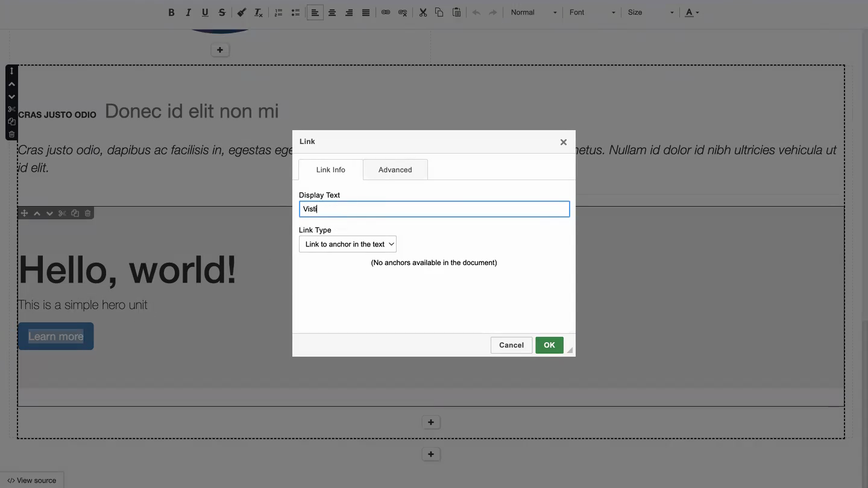Click the plus button just under the hero block

[x=431, y=422]
